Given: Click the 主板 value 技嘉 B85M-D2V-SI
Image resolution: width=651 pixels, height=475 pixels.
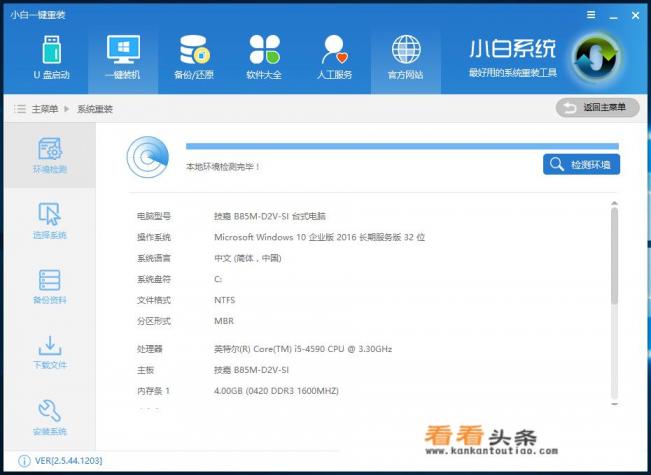Looking at the screenshot, I should tap(251, 370).
